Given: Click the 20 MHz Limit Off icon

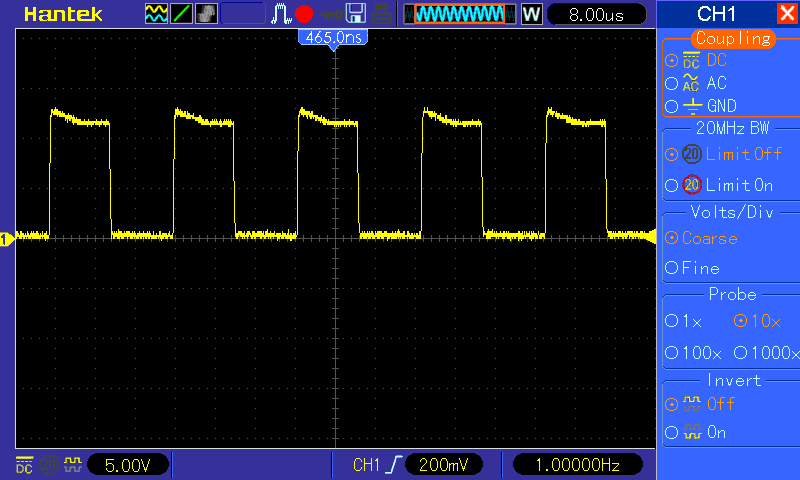Looking at the screenshot, I should 692,154.
